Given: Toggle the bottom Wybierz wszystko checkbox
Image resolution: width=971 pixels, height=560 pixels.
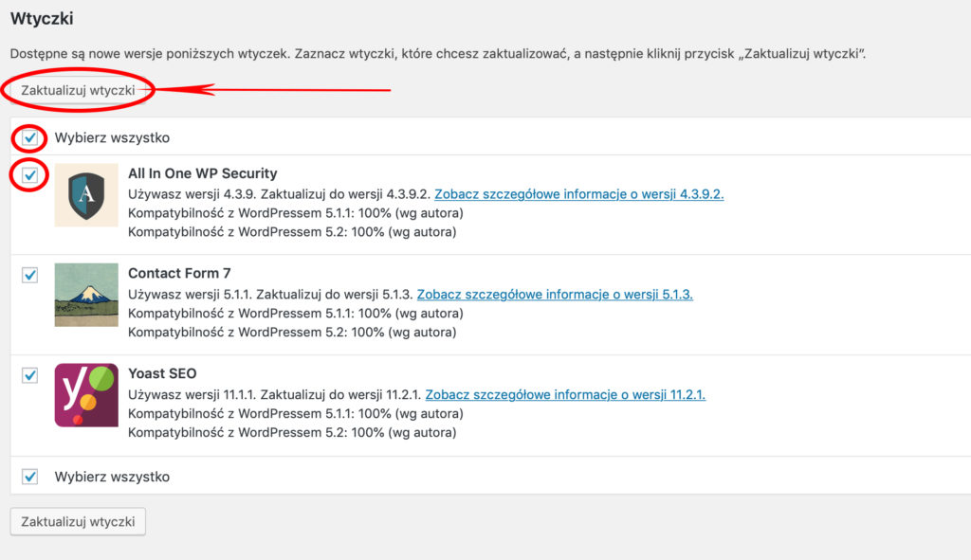Looking at the screenshot, I should 29,477.
